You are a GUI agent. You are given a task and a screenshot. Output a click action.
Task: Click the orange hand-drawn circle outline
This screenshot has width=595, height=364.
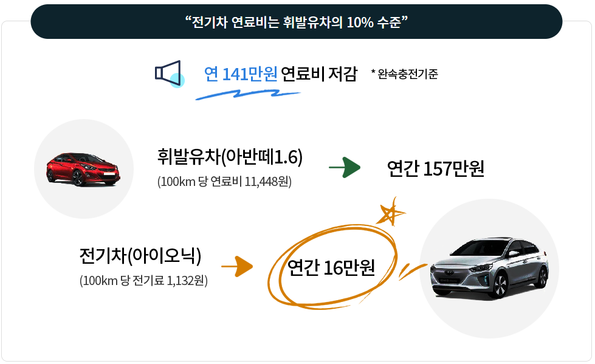click(332, 267)
